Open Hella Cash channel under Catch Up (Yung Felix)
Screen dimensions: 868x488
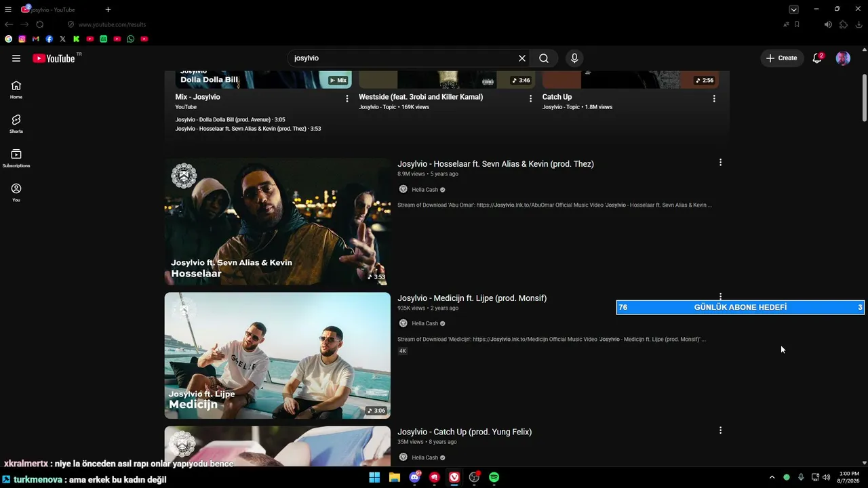click(425, 457)
